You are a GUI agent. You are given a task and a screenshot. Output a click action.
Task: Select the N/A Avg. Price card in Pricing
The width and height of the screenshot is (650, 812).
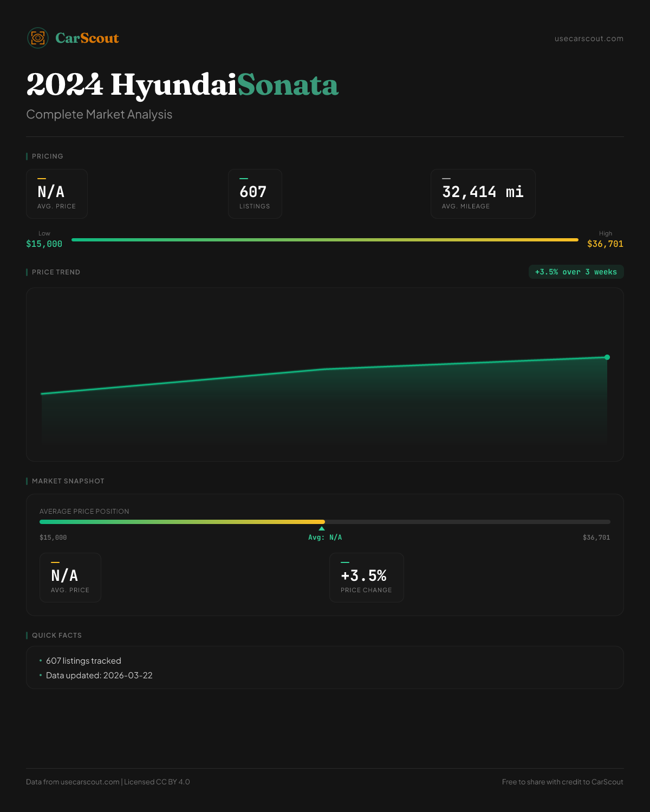coord(57,194)
